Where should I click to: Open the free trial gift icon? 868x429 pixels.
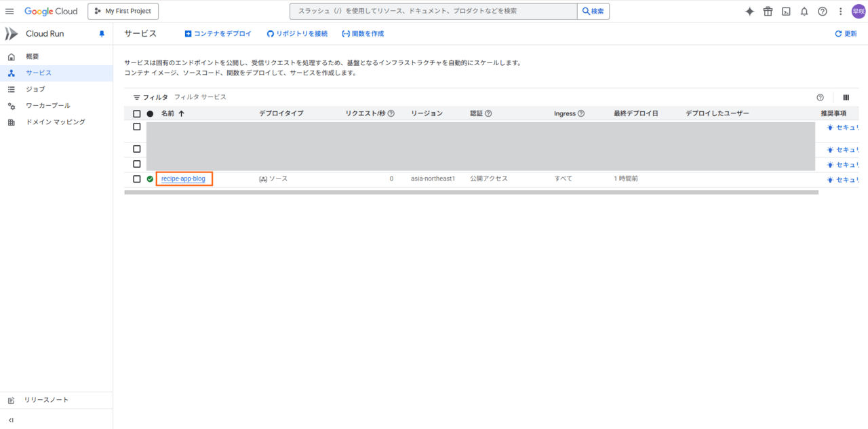click(x=768, y=12)
